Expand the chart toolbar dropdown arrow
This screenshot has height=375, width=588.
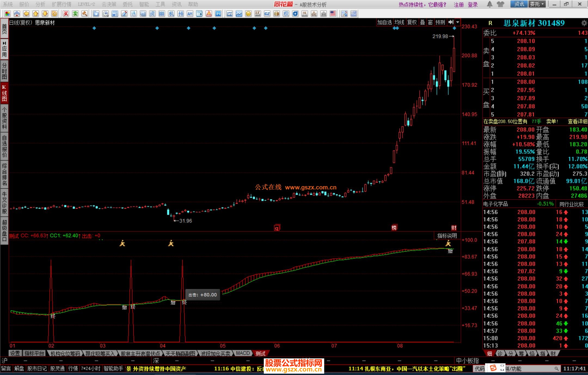tap(458, 22)
